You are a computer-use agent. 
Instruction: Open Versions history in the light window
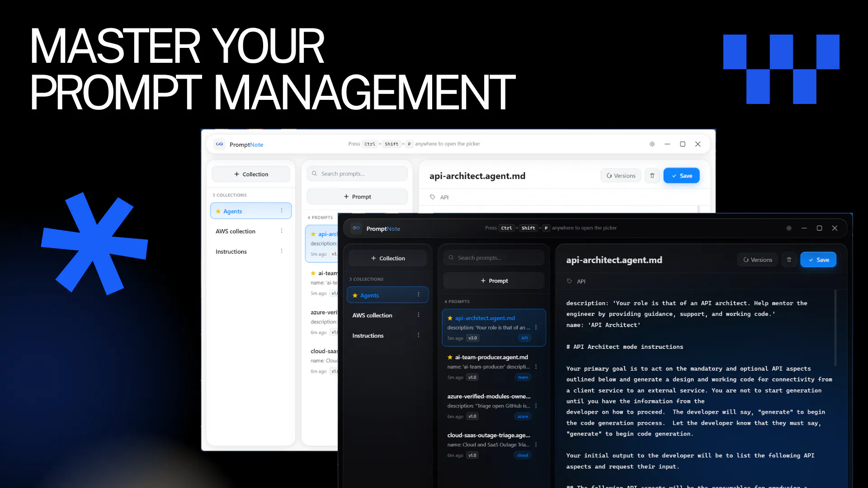[x=621, y=176]
